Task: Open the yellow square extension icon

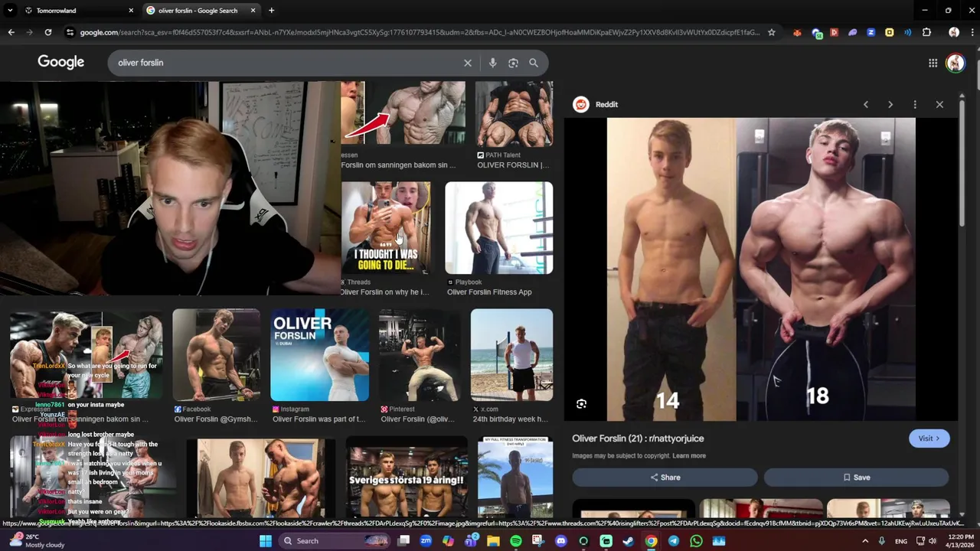Action: pos(889,32)
